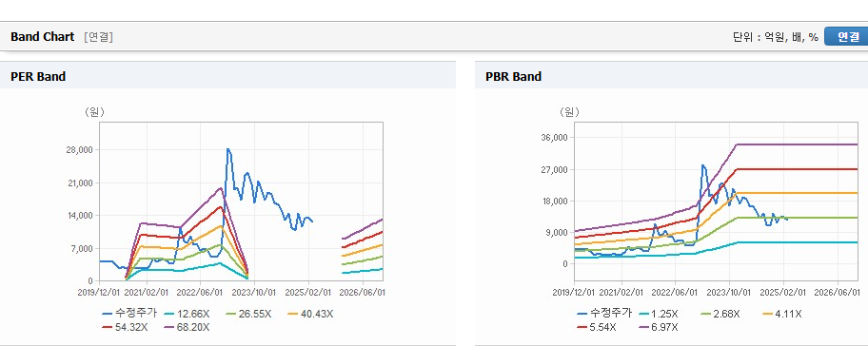Click 14,000 y-axis label in PER chart
Image resolution: width=868 pixels, height=346 pixels.
click(x=79, y=216)
